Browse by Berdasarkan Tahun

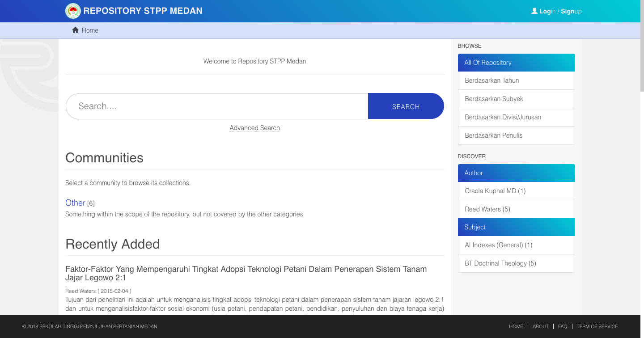click(517, 80)
